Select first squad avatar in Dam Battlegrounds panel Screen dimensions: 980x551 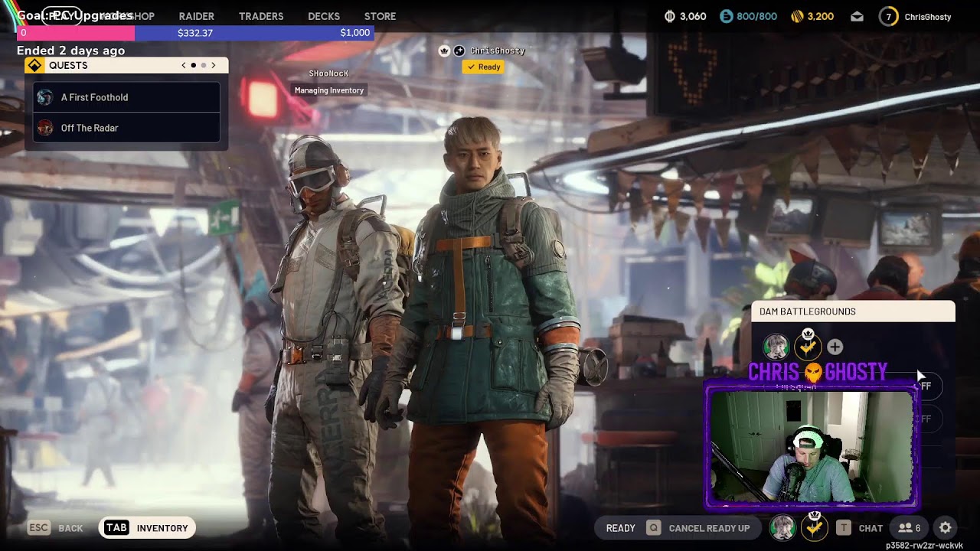pyautogui.click(x=776, y=347)
